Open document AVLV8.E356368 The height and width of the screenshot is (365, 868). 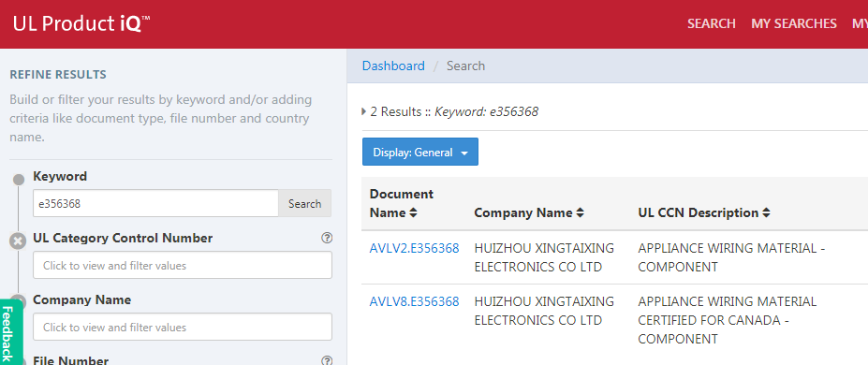(x=414, y=302)
